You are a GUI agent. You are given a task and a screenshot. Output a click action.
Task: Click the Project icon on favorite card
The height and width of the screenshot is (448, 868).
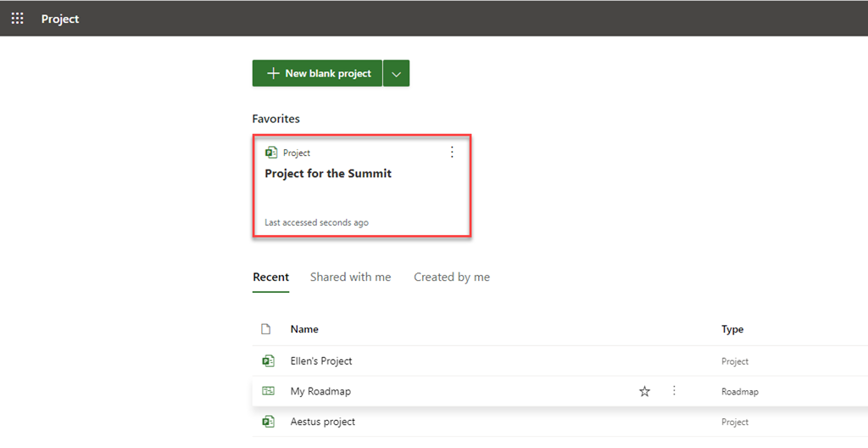coord(271,153)
